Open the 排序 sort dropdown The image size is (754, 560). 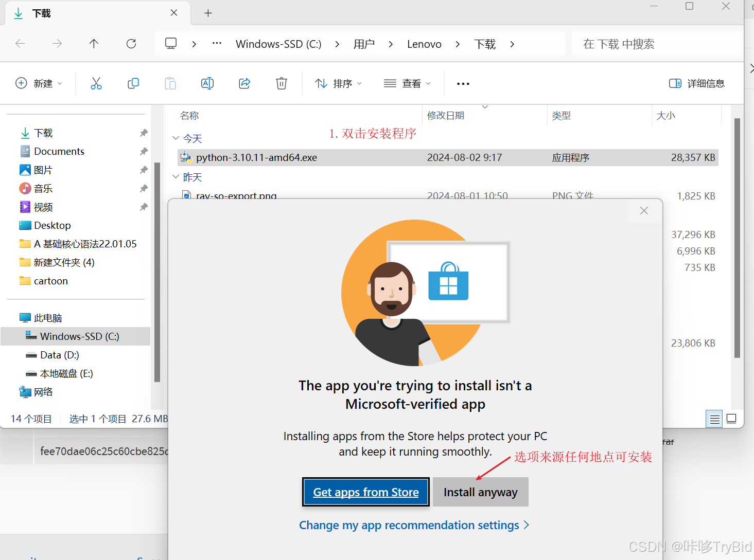(338, 83)
